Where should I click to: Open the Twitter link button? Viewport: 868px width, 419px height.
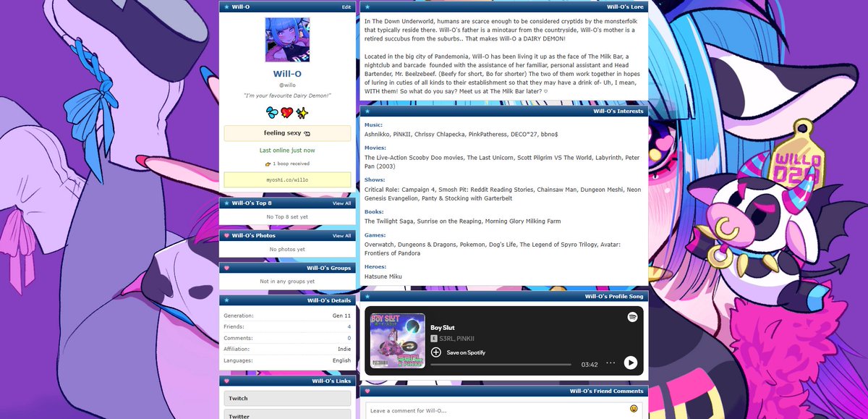pyautogui.click(x=287, y=415)
